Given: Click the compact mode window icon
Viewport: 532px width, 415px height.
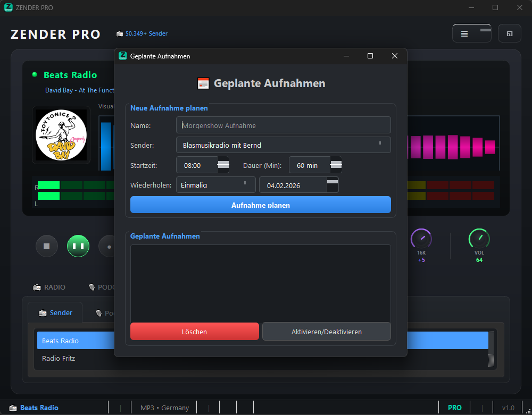Looking at the screenshot, I should [509, 33].
